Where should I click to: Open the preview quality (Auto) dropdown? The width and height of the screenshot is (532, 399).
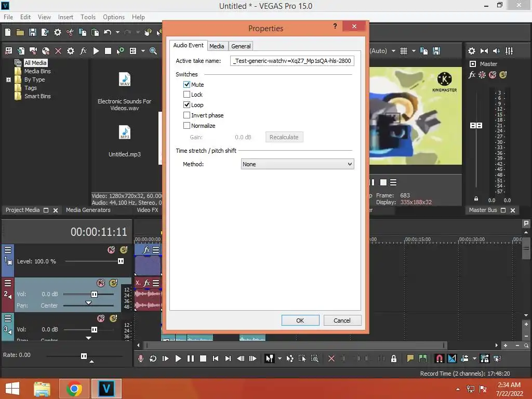393,51
